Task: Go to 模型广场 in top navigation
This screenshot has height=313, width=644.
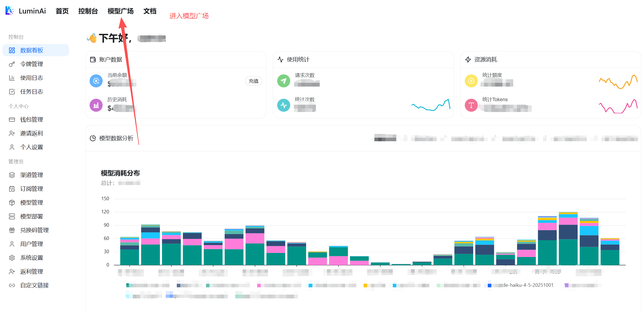Action: [120, 11]
